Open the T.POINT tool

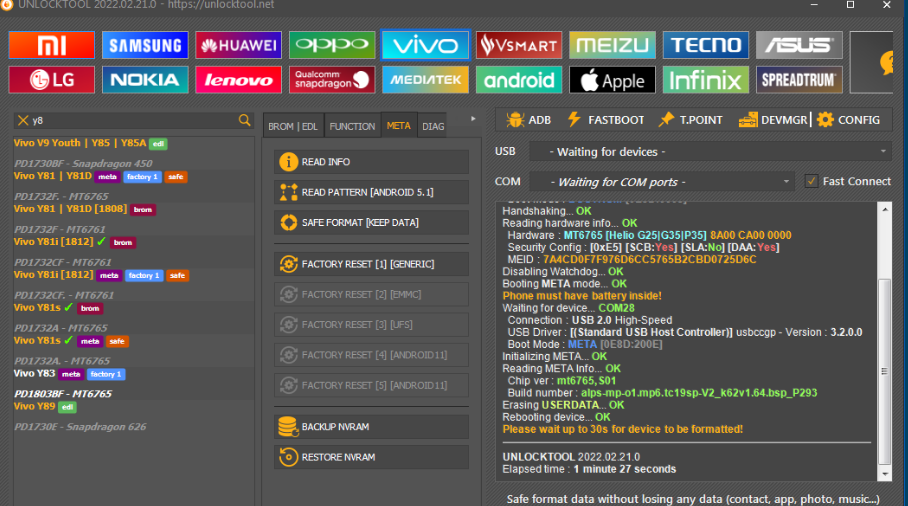691,120
